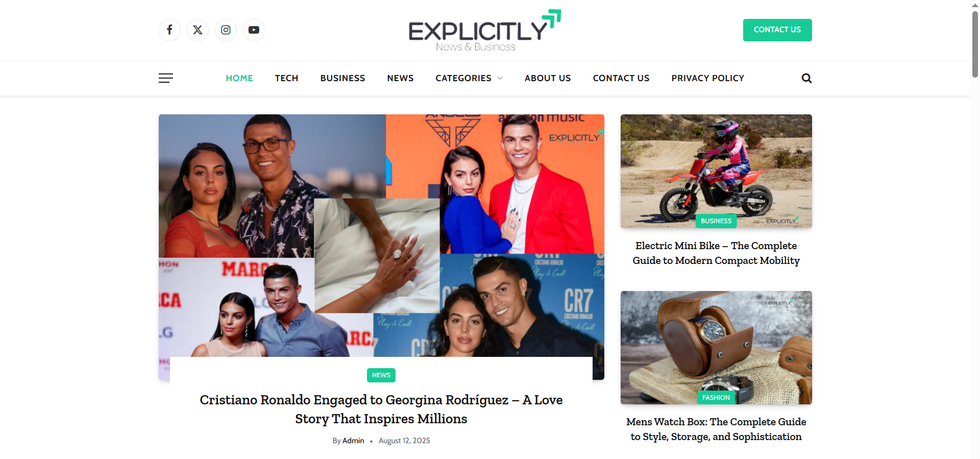This screenshot has height=459, width=980.
Task: Open the Business navigation link
Action: 342,78
